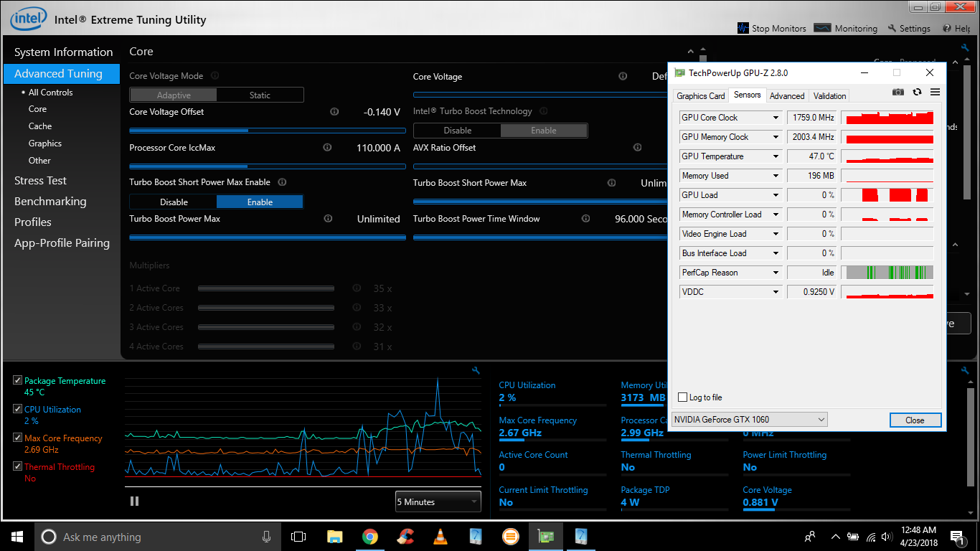
Task: Launch Chrome from taskbar
Action: pos(369,537)
